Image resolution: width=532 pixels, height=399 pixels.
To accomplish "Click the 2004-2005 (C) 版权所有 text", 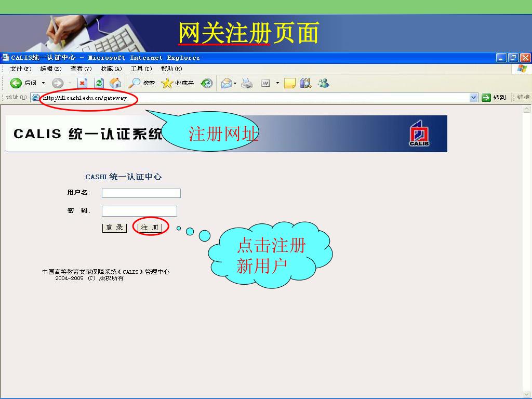I will point(89,278).
